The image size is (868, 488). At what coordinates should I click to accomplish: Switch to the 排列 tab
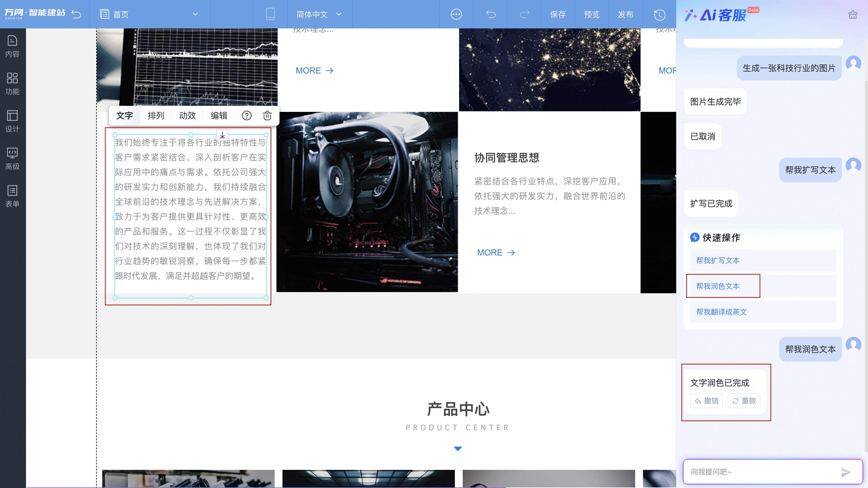(x=155, y=115)
